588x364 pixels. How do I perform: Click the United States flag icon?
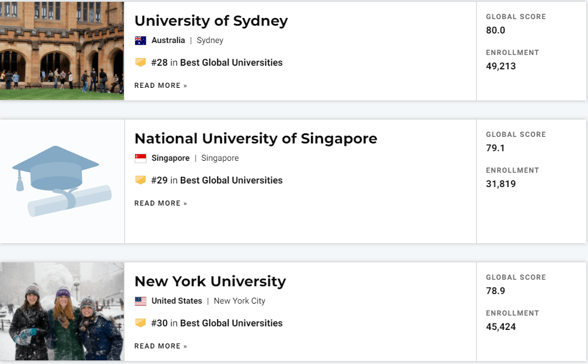(140, 301)
